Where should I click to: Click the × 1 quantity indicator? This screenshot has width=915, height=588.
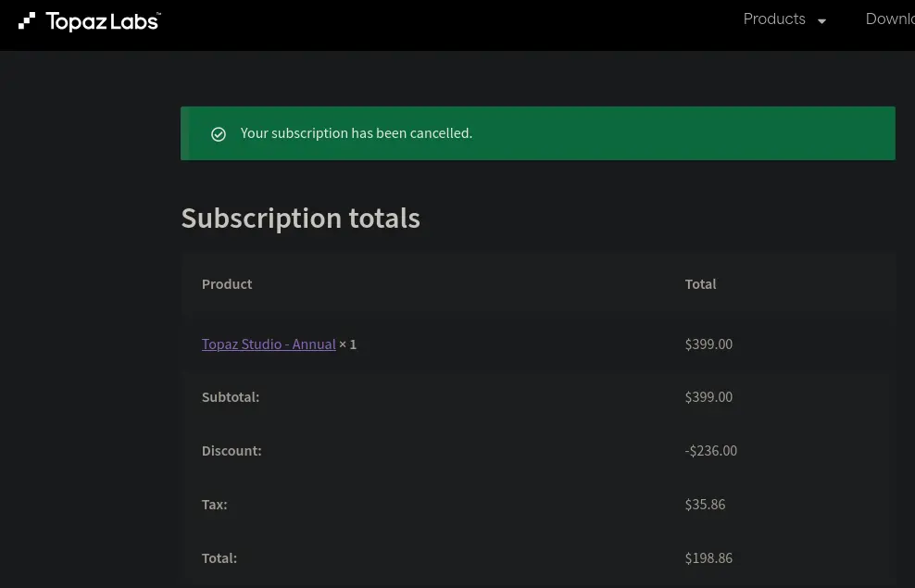348,344
